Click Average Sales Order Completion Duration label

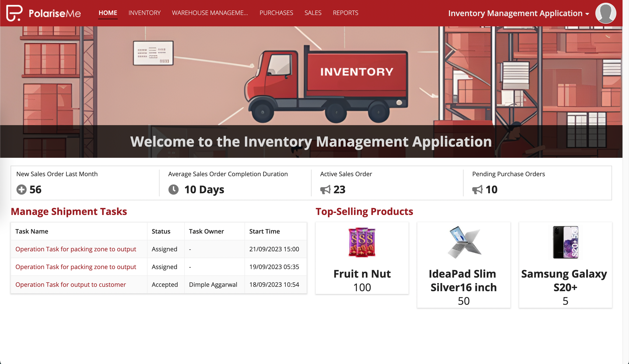click(x=228, y=174)
